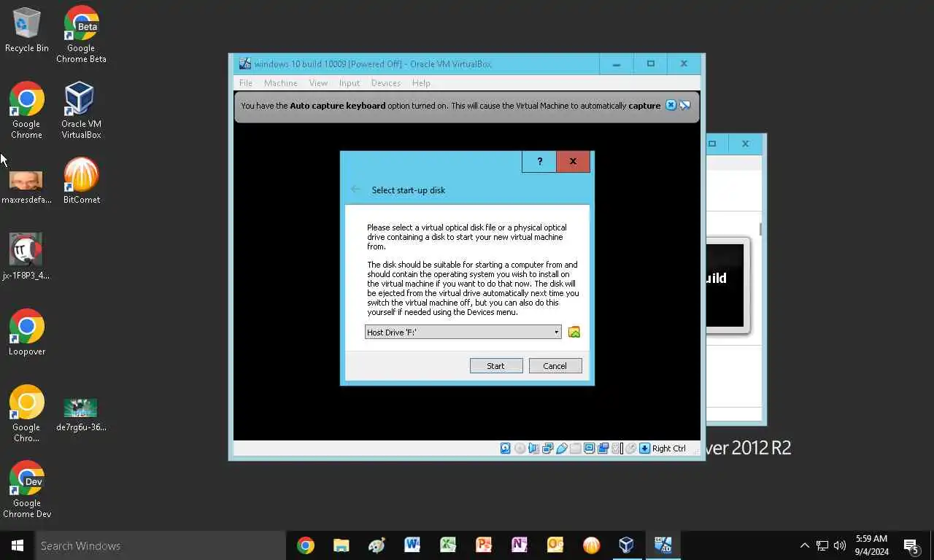Switch to the Windows 10 VM taskbar icon
934x560 pixels.
(x=663, y=545)
